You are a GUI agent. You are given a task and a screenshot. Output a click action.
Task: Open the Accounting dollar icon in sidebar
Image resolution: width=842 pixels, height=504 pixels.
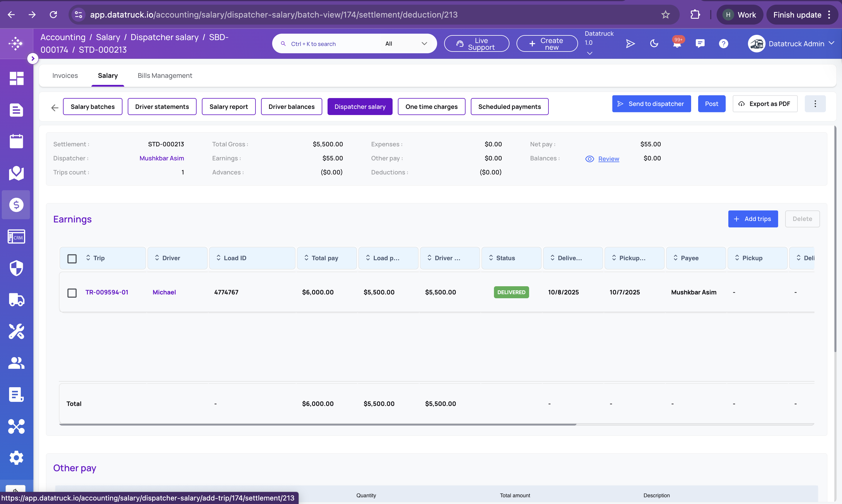coord(16,205)
